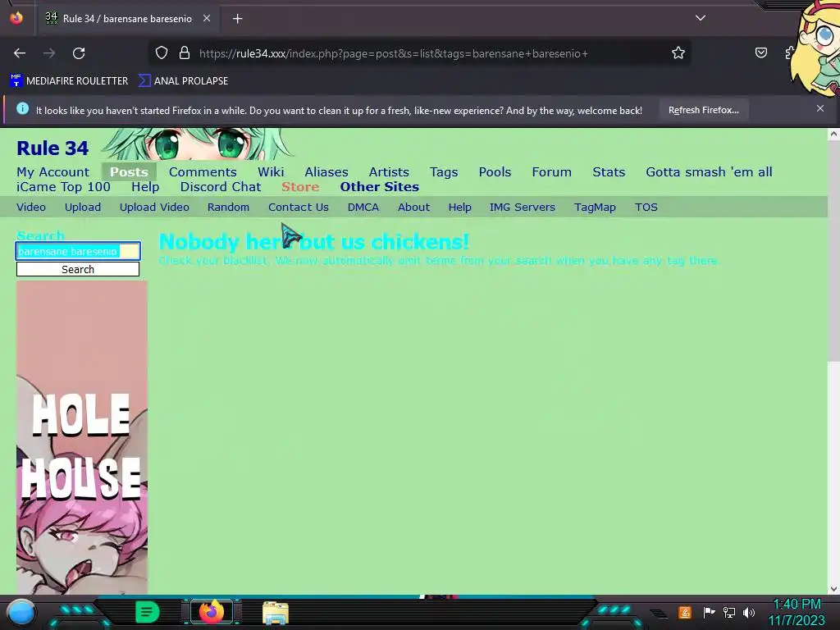Click the forward arrow button

pos(49,53)
